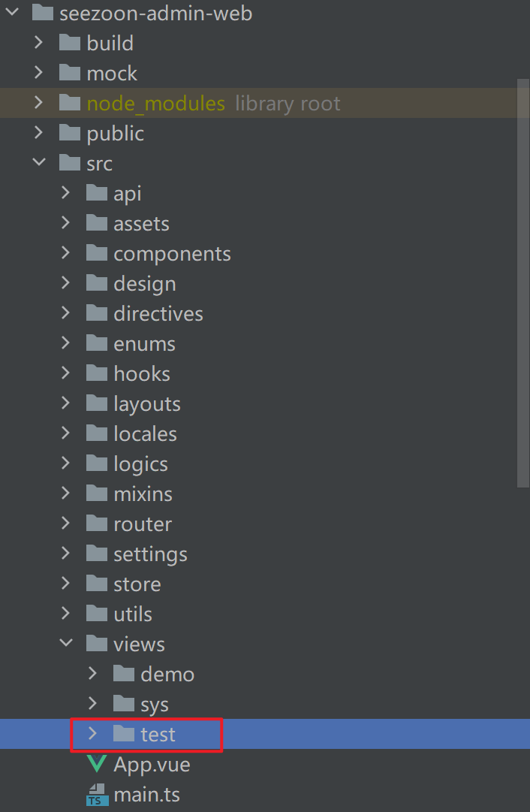Click the build folder icon
The height and width of the screenshot is (812, 530).
70,43
